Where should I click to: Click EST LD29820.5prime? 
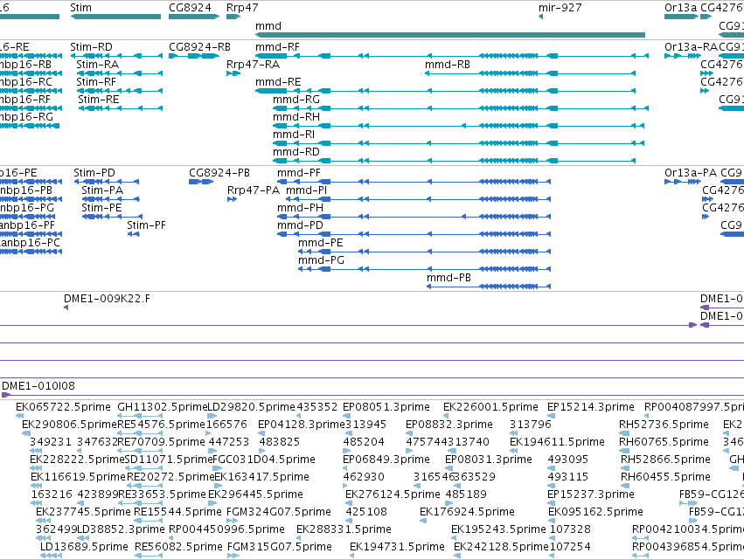[x=252, y=407]
